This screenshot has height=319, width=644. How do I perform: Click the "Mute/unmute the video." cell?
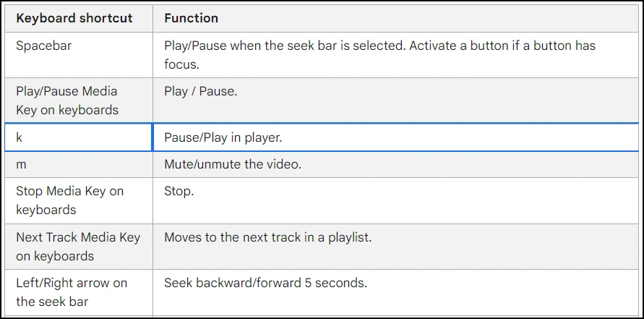(233, 165)
